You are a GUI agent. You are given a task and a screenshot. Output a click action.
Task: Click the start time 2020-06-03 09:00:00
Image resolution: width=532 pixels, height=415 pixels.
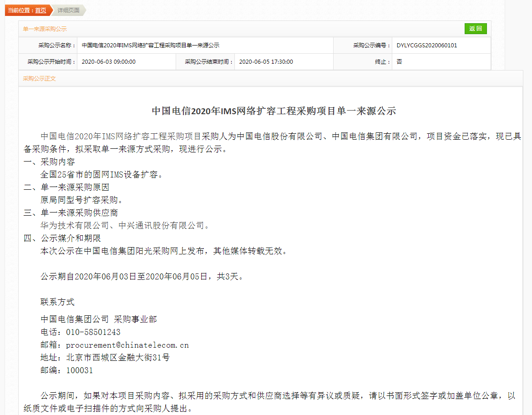109,61
